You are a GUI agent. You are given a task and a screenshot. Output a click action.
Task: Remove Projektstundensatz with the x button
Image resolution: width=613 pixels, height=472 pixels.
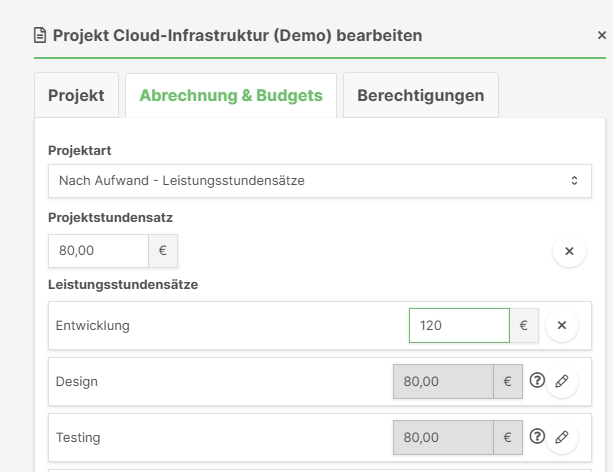click(x=569, y=251)
